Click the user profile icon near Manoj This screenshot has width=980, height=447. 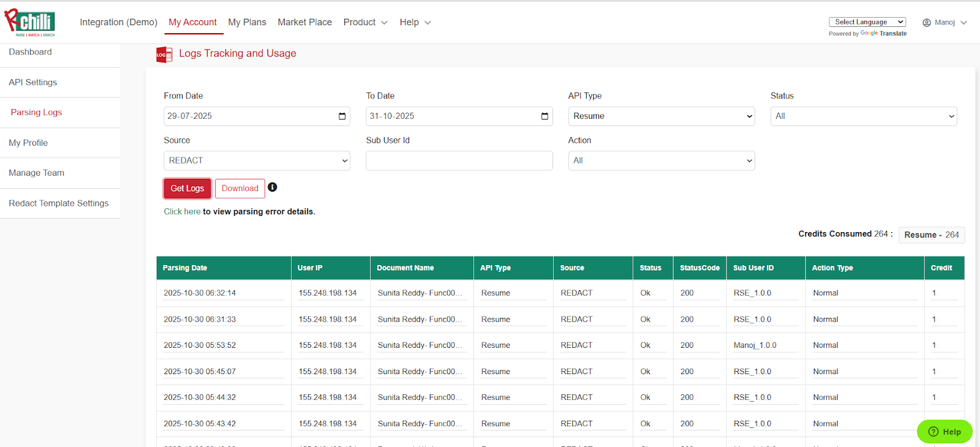(927, 23)
